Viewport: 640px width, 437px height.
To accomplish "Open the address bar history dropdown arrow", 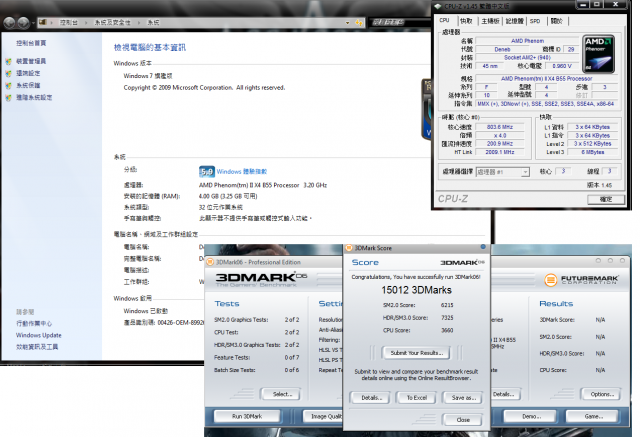I will point(347,23).
